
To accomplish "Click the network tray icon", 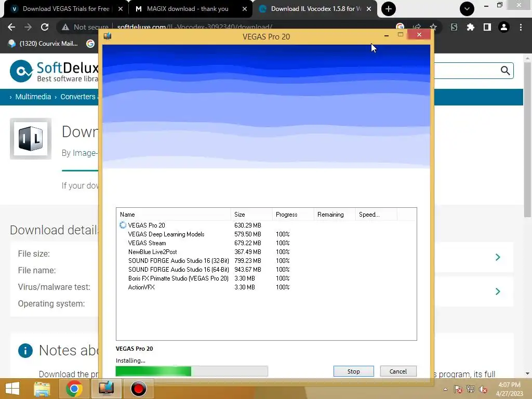I will click(471, 389).
